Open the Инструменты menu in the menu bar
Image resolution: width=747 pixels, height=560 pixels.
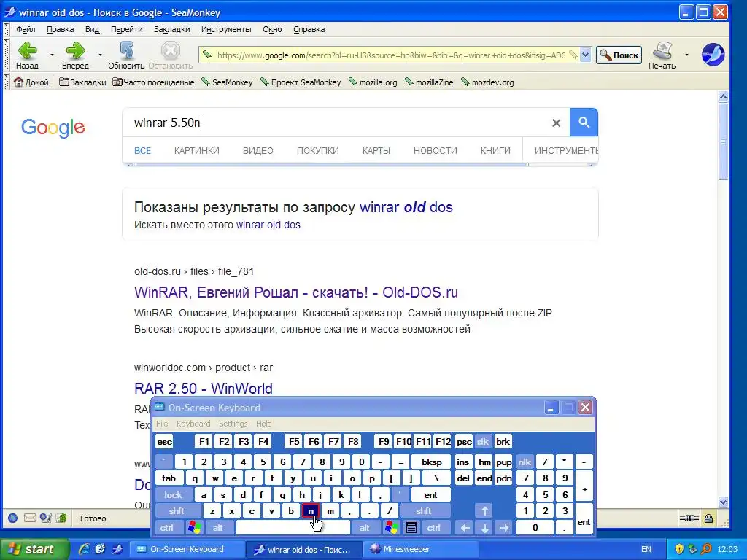click(x=226, y=29)
